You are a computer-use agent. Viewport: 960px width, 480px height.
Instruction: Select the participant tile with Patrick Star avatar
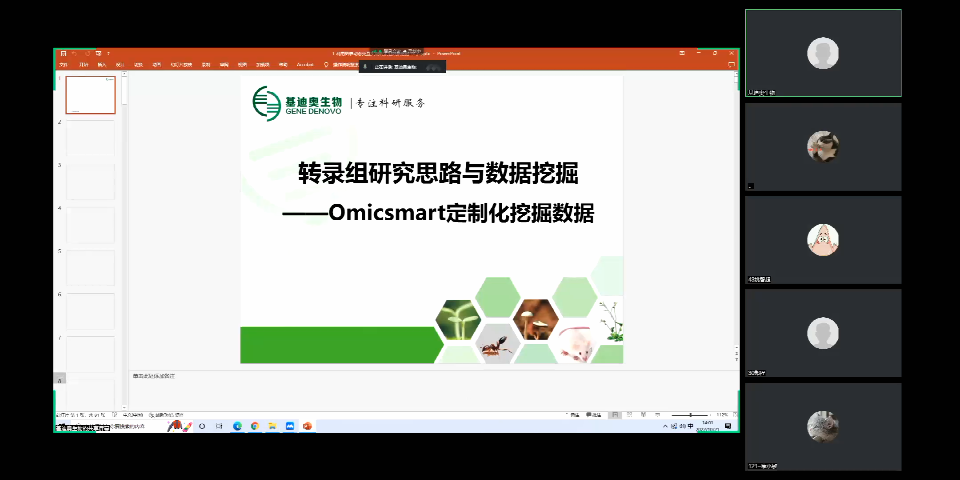[x=823, y=240]
